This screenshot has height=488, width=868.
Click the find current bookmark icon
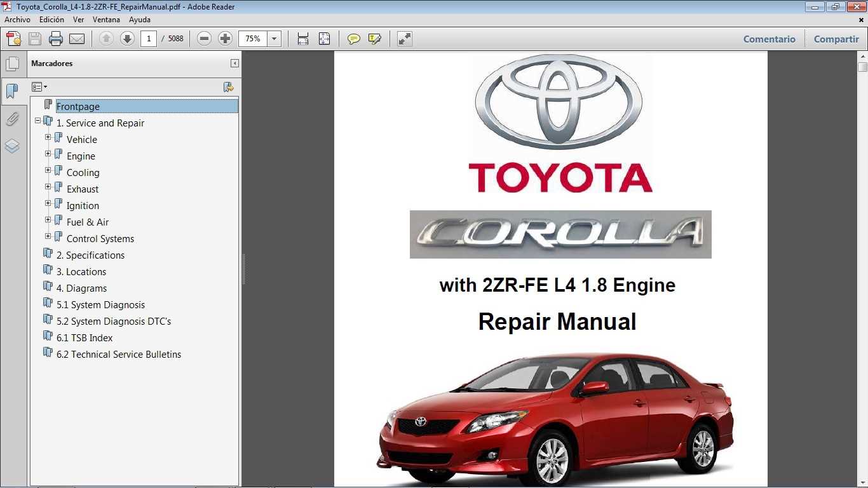(229, 87)
